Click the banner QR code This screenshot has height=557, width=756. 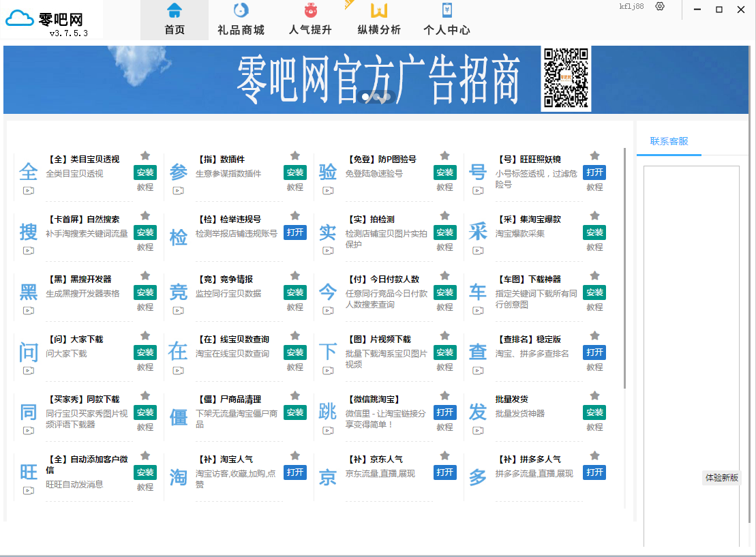pos(566,78)
